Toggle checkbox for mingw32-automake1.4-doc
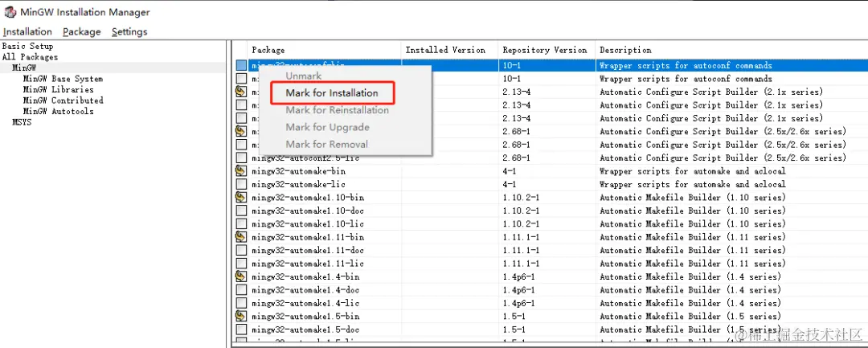Image resolution: width=868 pixels, height=348 pixels. (241, 289)
